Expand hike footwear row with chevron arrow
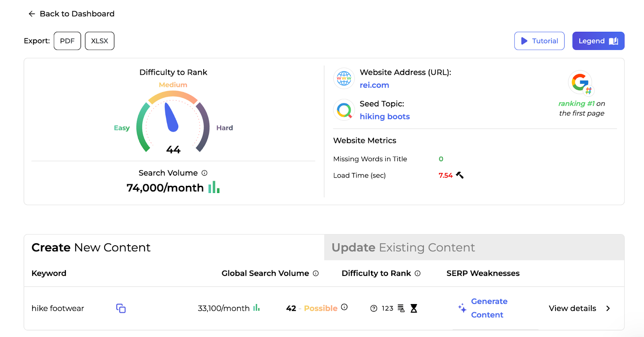The height and width of the screenshot is (337, 644). tap(608, 308)
